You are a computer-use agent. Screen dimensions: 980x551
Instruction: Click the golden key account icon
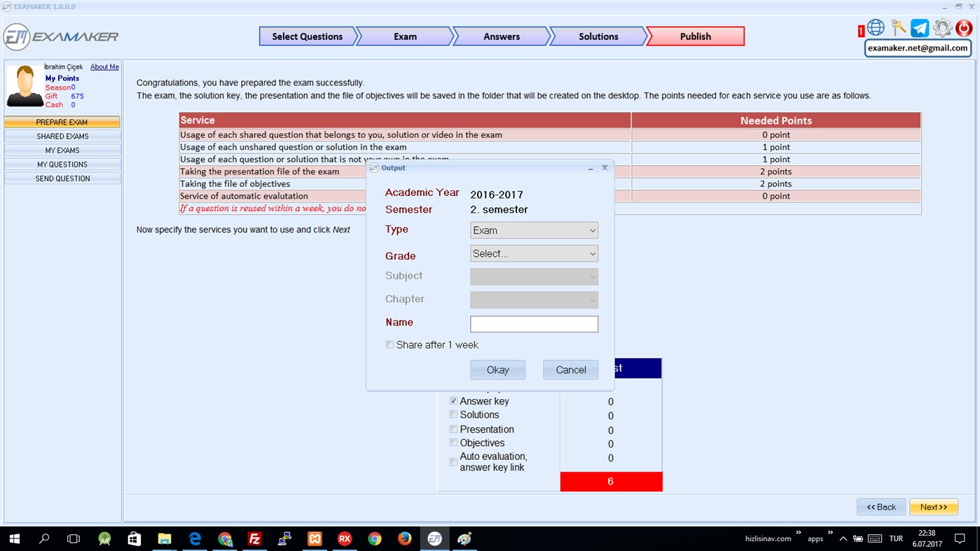tap(897, 27)
